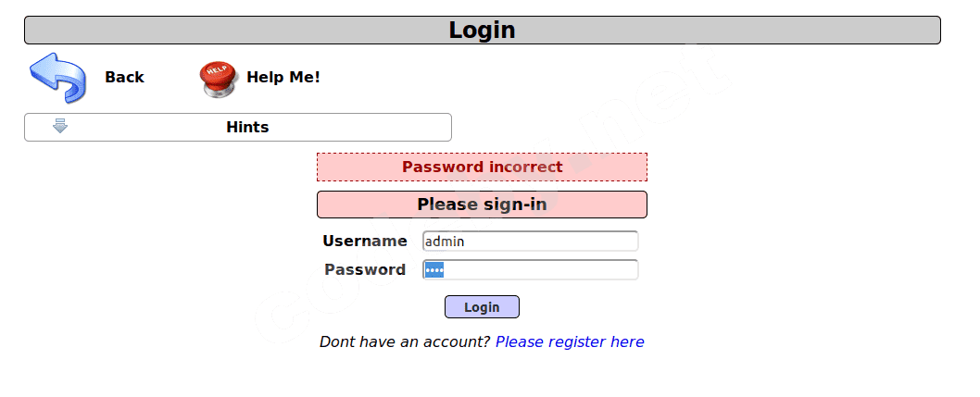Expand the Hints section label
Screen dimensions: 980x397
[247, 127]
